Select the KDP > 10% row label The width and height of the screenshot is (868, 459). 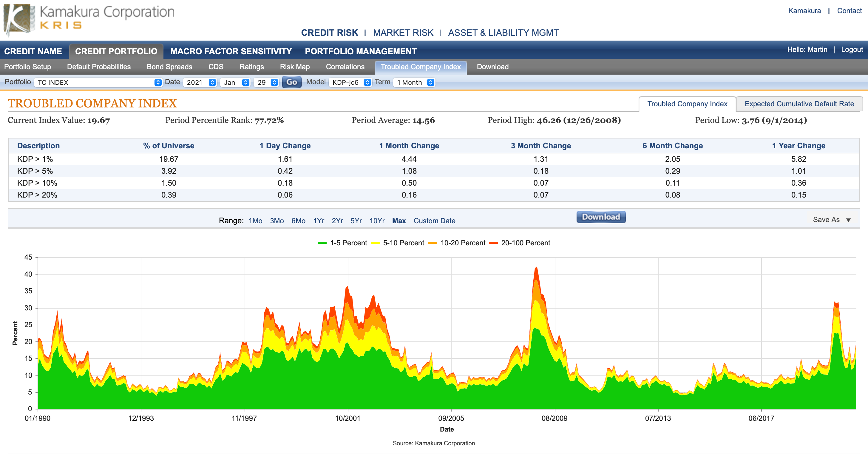click(x=37, y=183)
